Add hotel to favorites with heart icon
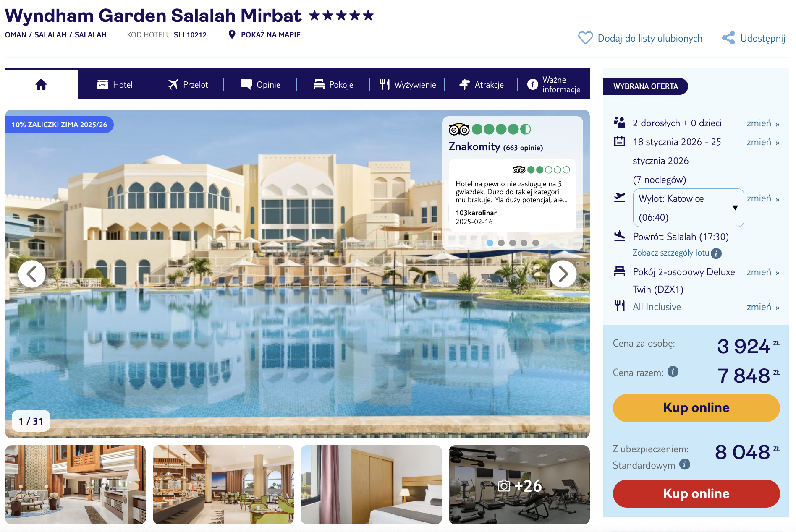 pos(585,38)
